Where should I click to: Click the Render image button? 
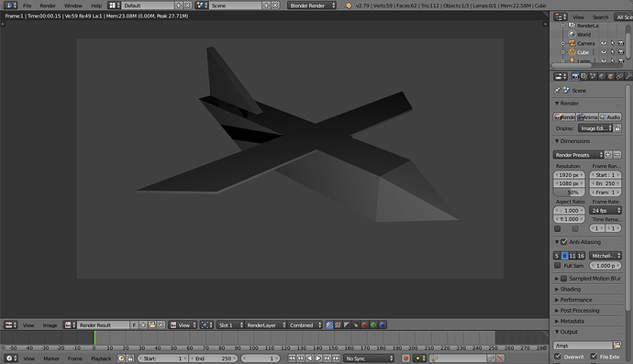(x=564, y=117)
